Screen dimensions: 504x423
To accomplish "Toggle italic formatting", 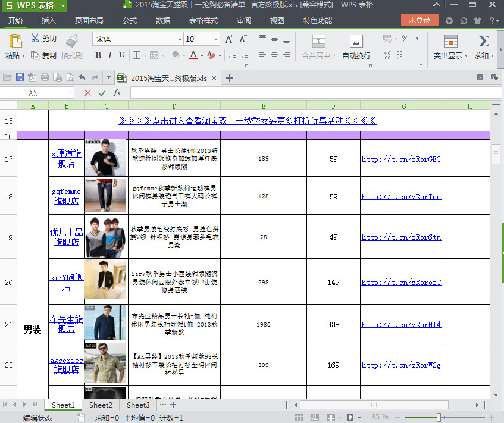I will point(109,55).
